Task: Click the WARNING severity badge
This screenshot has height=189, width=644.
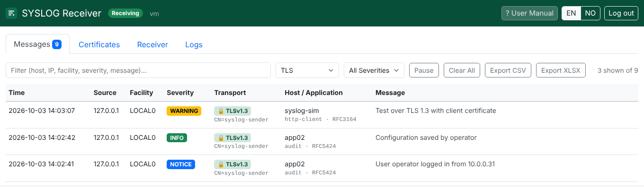Action: pyautogui.click(x=184, y=111)
